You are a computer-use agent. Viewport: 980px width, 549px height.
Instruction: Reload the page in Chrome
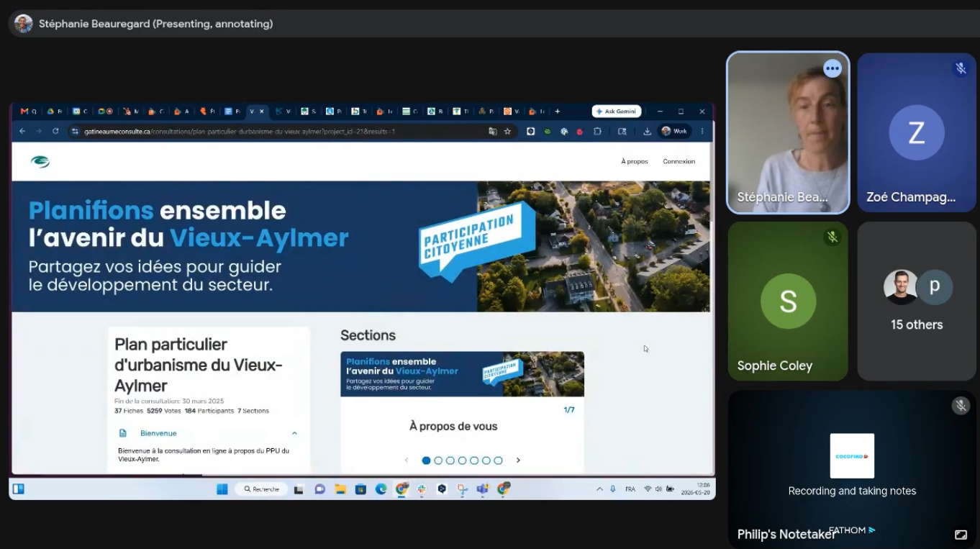tap(55, 132)
